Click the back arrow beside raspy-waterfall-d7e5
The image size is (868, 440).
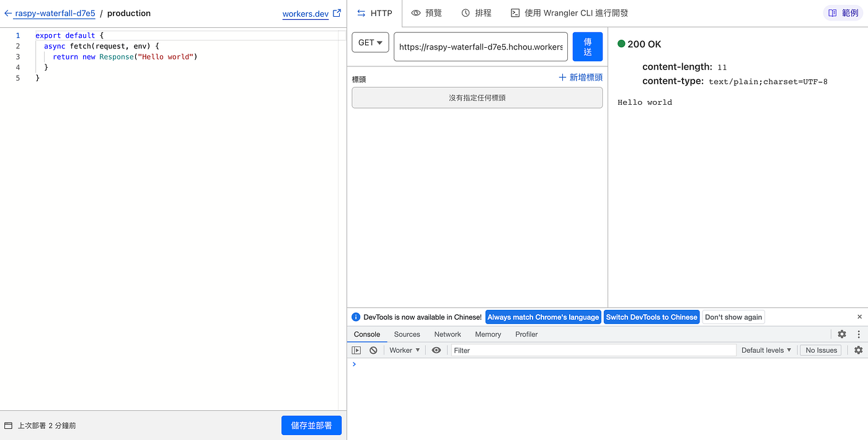8,13
